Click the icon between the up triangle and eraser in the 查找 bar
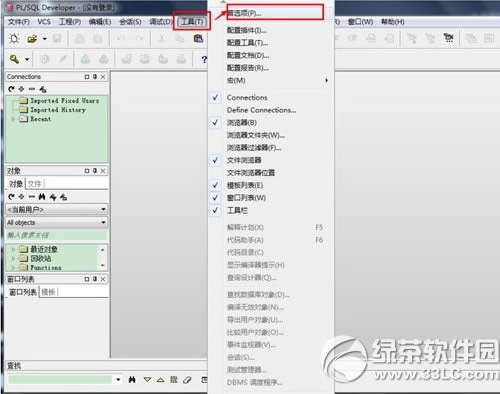500x394 pixels. tap(174, 379)
